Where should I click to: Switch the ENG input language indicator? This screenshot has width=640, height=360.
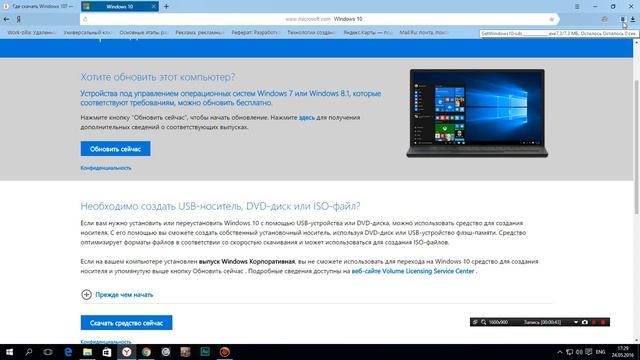[600, 352]
